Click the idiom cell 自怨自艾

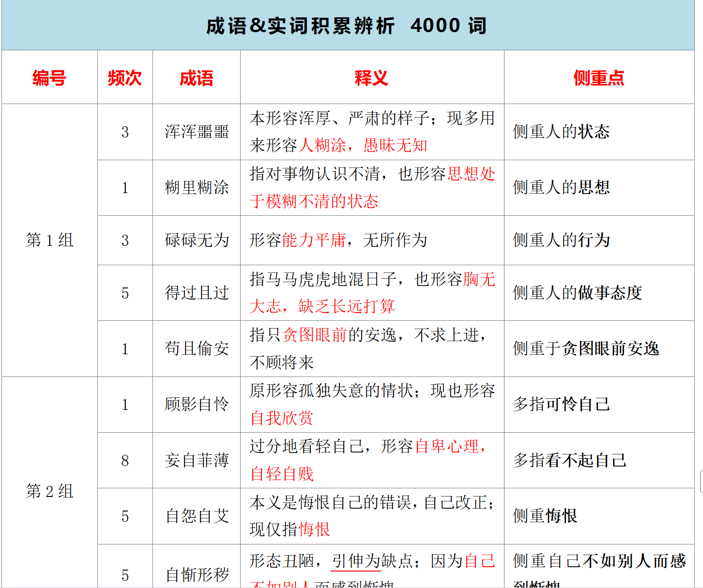(x=197, y=516)
